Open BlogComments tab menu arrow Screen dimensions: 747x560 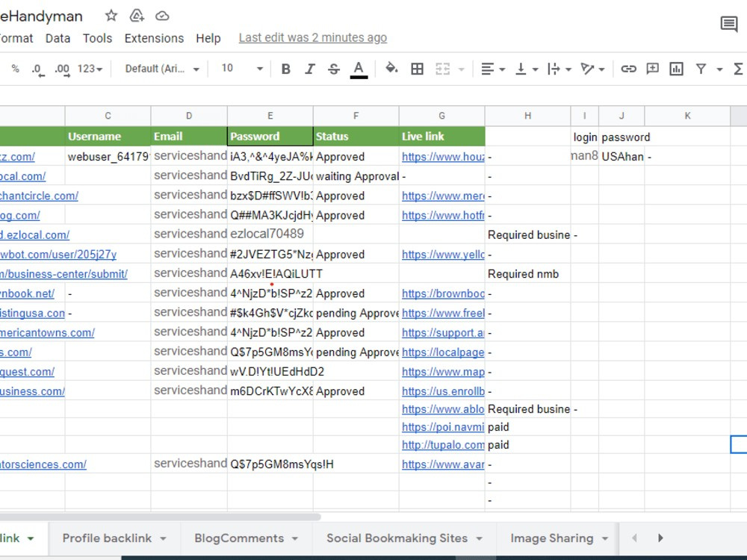tap(295, 538)
